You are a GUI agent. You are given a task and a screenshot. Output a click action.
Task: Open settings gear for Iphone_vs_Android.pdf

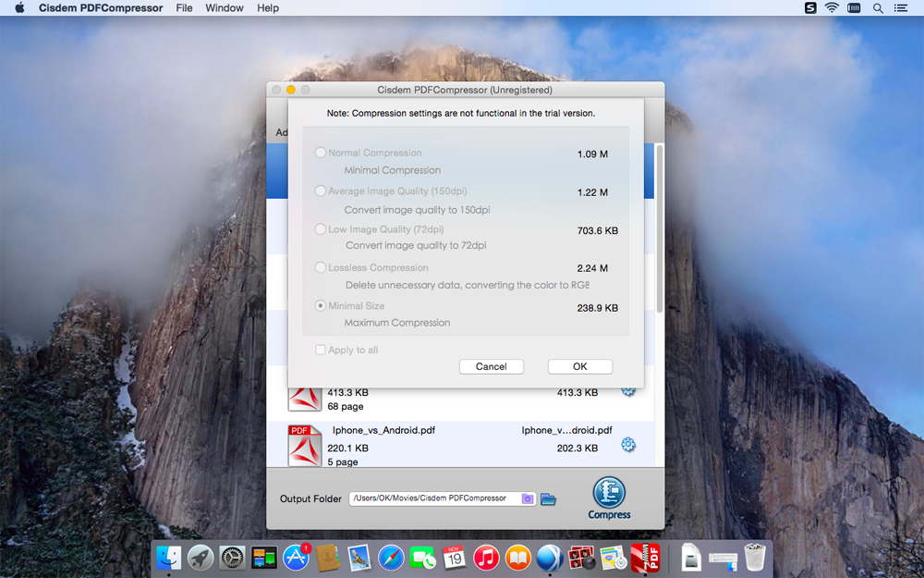click(x=628, y=444)
